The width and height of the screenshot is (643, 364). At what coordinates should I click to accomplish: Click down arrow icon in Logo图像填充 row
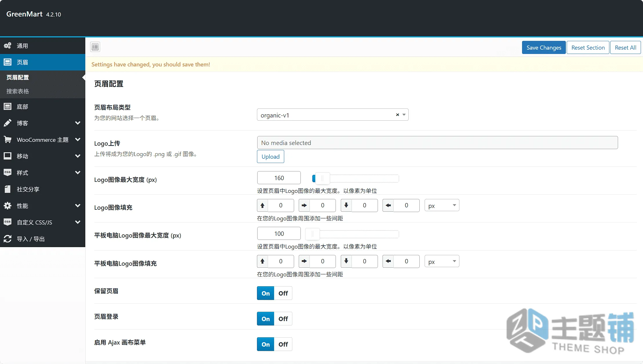click(346, 205)
